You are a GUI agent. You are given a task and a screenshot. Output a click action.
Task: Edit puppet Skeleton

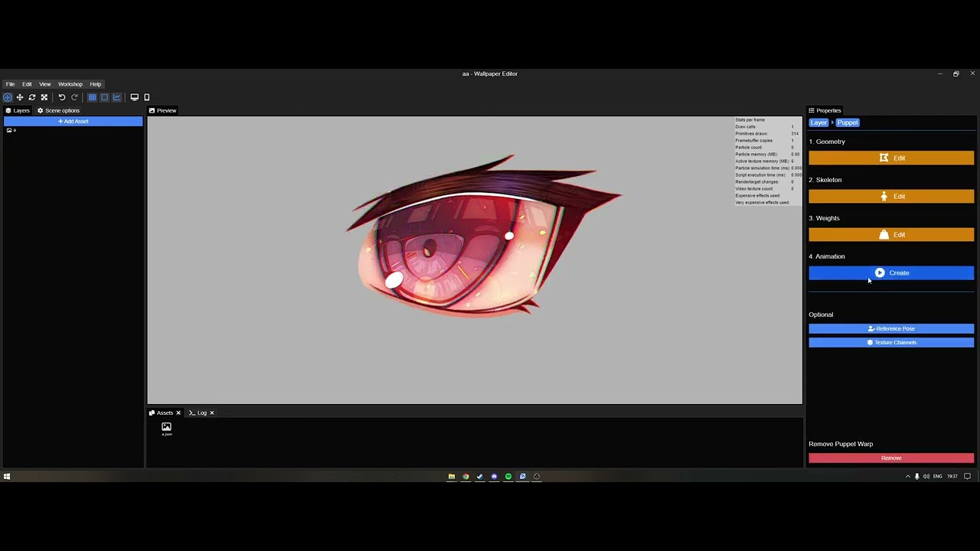(891, 196)
